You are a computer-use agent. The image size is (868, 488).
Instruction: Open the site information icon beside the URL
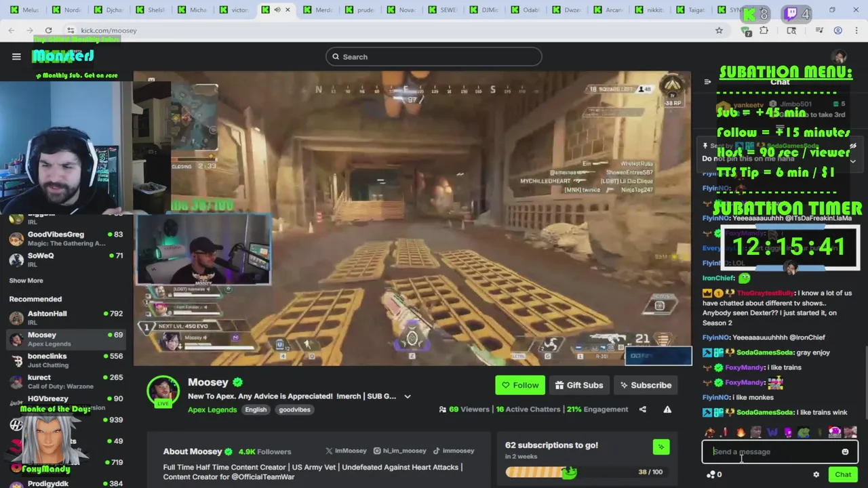[71, 30]
